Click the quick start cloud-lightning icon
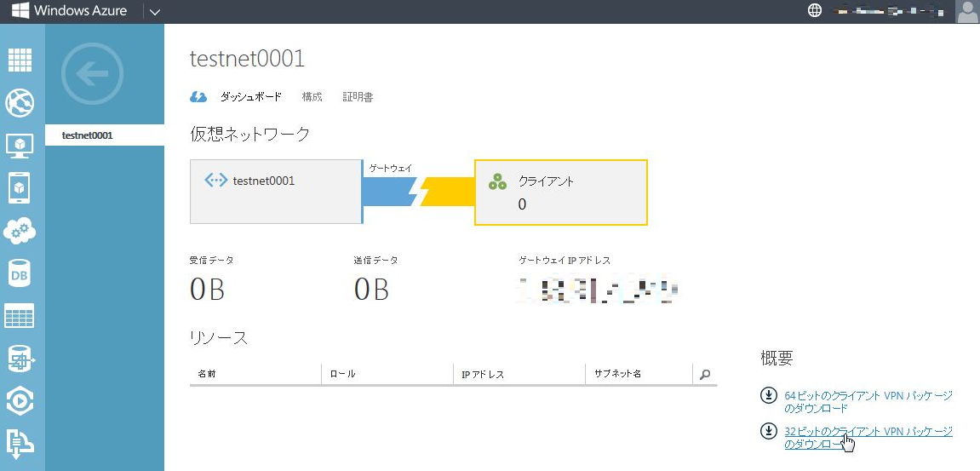 click(198, 97)
